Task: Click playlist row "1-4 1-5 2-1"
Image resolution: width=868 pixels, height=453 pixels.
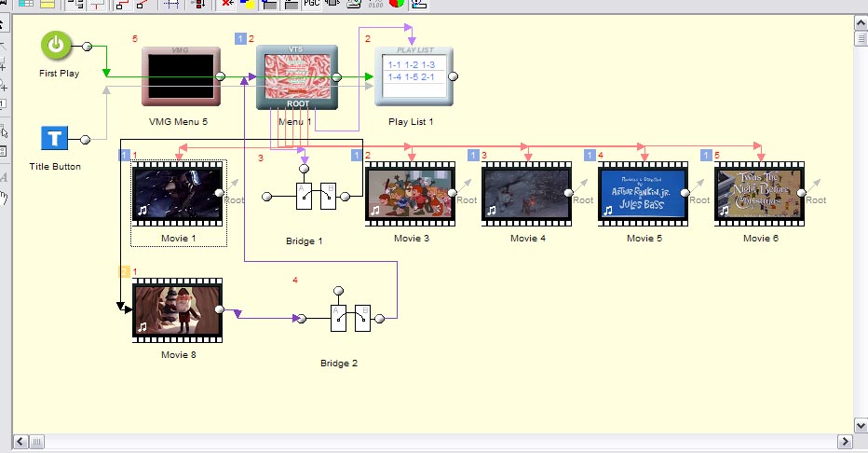Action: 412,77
